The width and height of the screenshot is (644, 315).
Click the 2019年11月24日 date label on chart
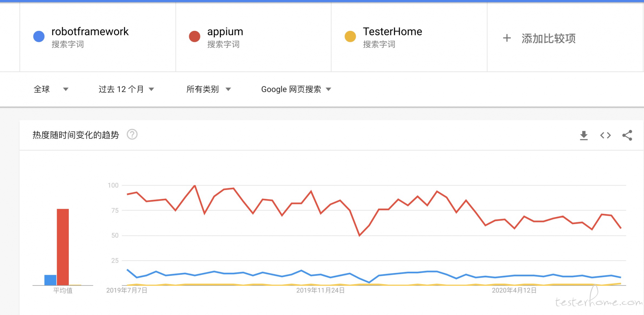pos(320,290)
